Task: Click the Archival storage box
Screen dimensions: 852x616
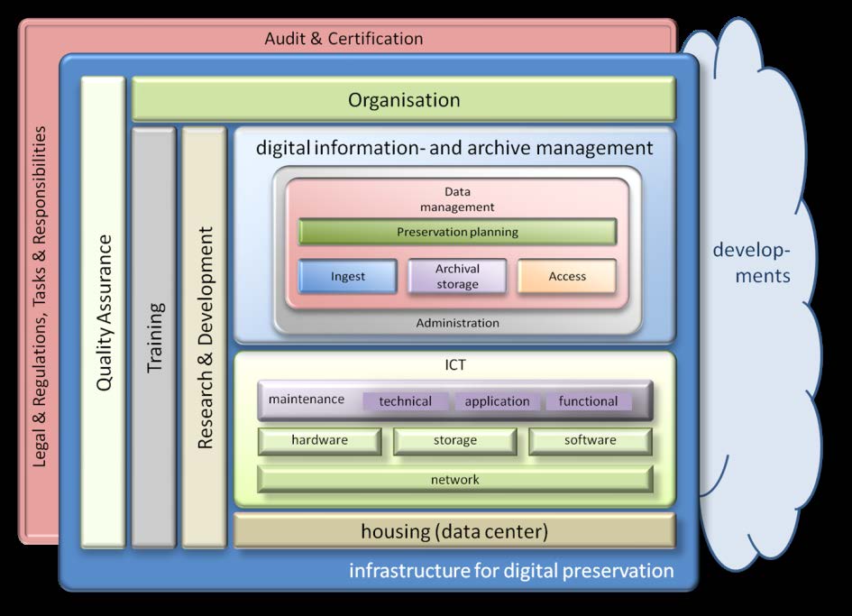Action: 457,276
